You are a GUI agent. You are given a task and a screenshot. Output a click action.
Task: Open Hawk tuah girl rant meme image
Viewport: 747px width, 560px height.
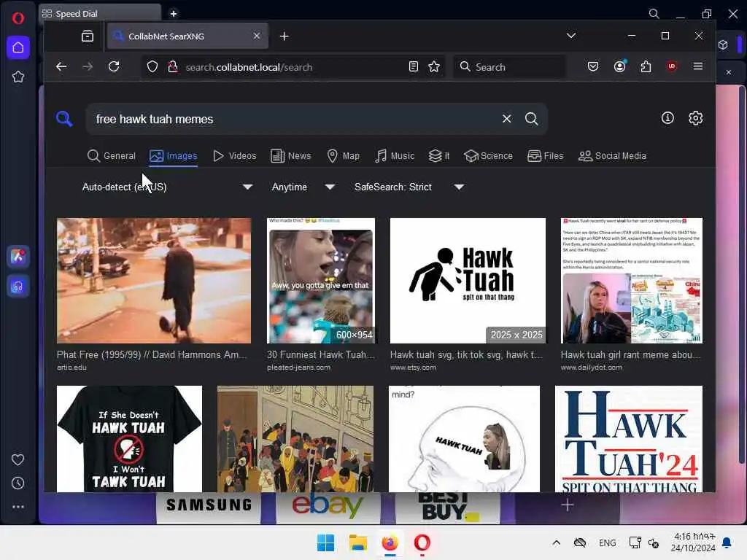pos(632,281)
